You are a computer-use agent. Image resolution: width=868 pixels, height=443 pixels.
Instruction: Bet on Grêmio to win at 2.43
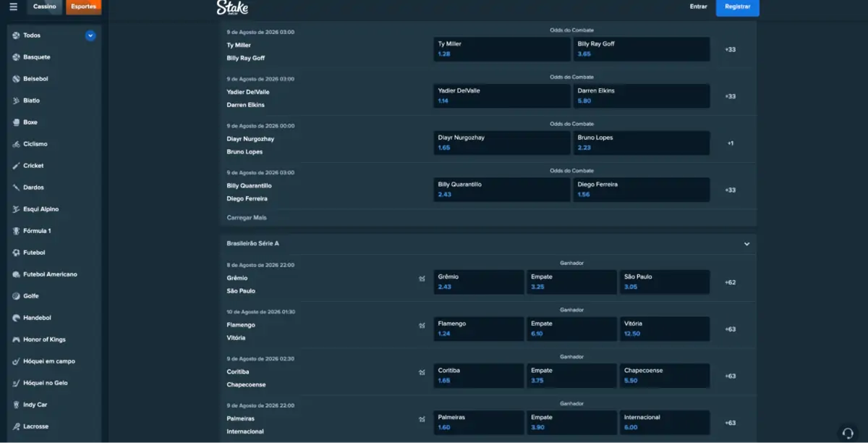(x=479, y=282)
